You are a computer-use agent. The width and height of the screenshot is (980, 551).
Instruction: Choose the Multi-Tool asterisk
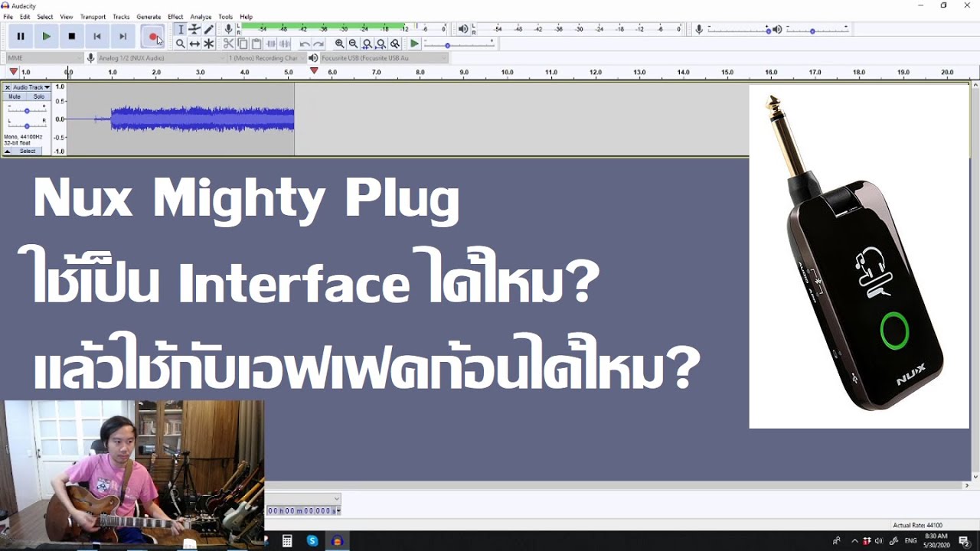tap(208, 44)
